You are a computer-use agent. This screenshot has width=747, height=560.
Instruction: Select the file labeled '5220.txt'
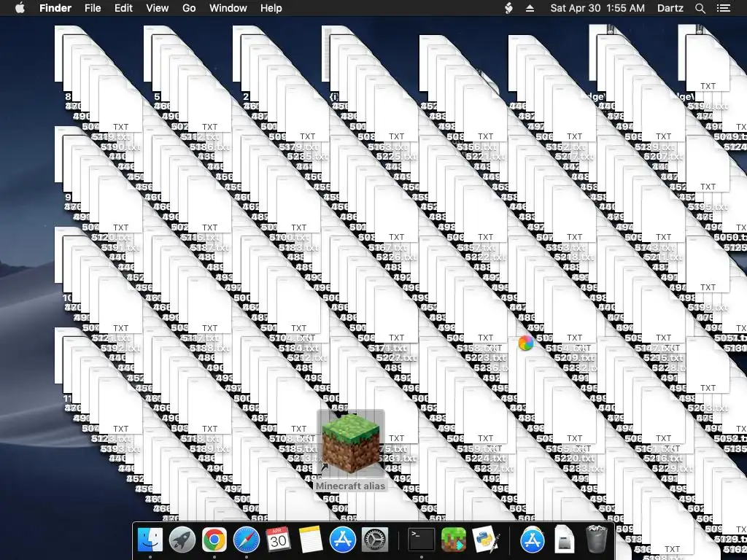pos(575,459)
